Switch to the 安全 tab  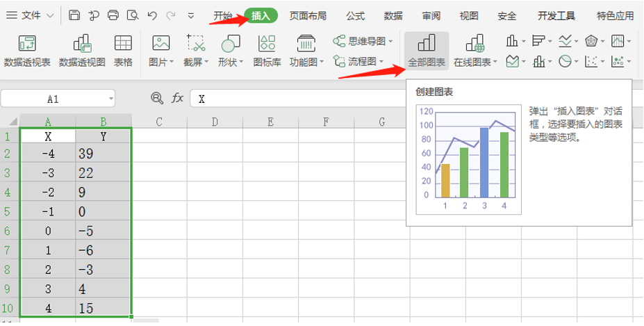(x=507, y=16)
